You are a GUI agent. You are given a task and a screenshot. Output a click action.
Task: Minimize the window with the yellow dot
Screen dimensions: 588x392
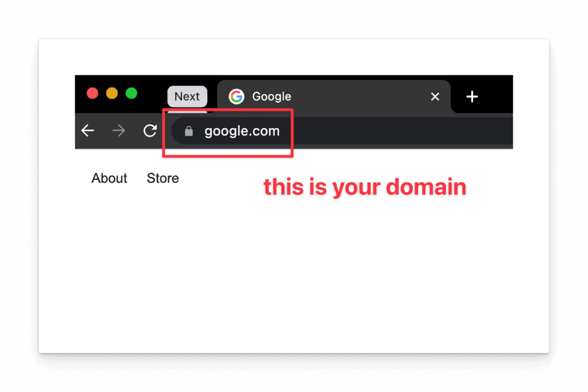coord(112,93)
